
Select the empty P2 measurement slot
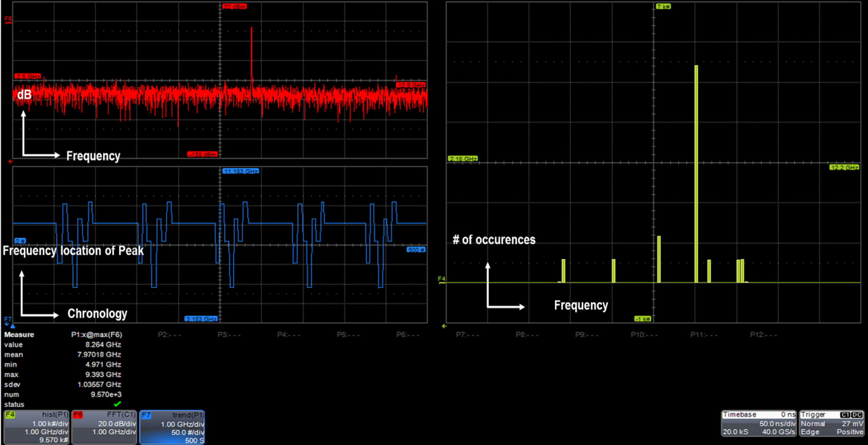[x=169, y=335]
